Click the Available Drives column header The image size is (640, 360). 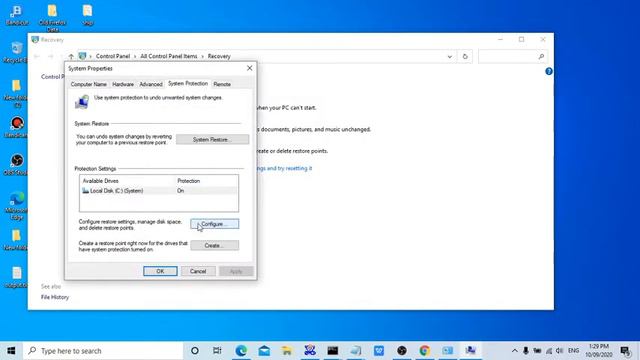click(100, 181)
